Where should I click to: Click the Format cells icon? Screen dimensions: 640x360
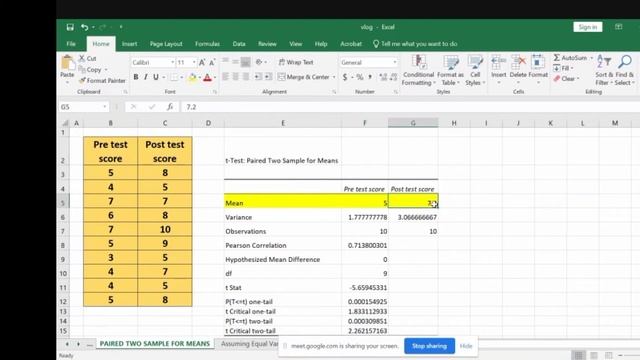click(538, 63)
